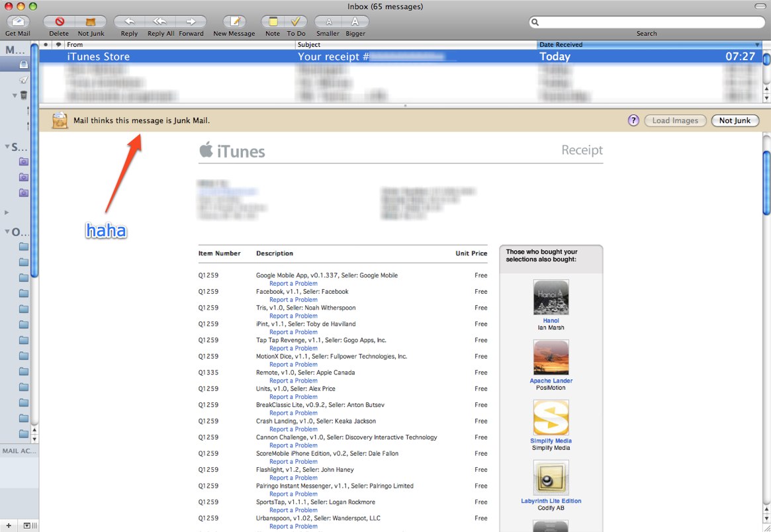The image size is (771, 532).
Task: Click the Get Mail toolbar icon
Action: click(x=18, y=22)
